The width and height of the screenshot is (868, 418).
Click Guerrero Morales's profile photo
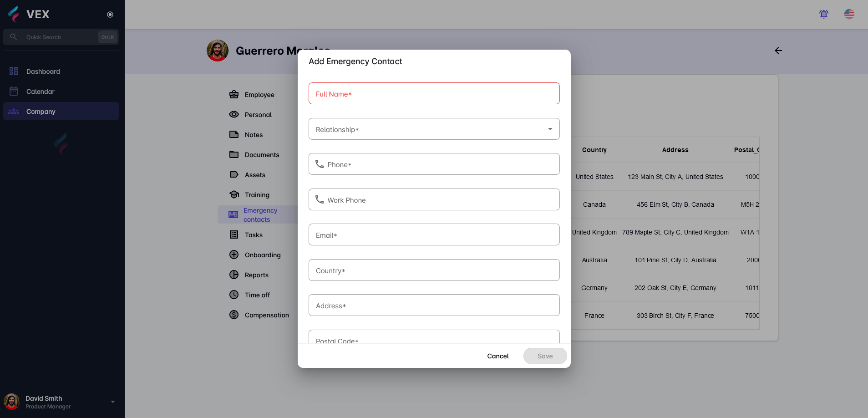[x=218, y=51]
